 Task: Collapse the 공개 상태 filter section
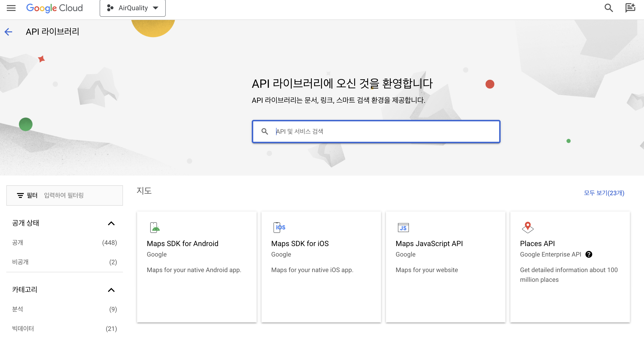point(111,223)
